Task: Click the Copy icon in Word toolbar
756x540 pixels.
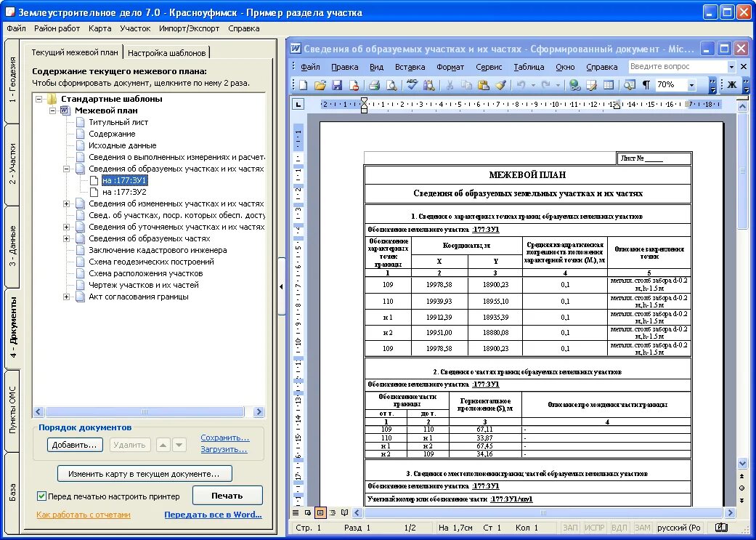Action: 466,85
